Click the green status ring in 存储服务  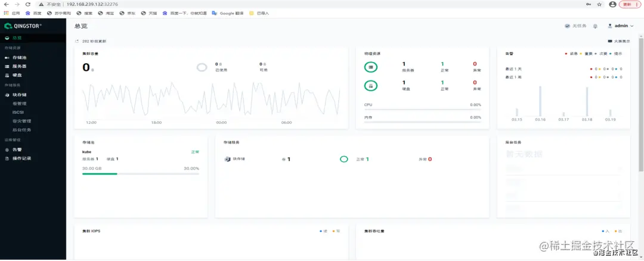(x=344, y=159)
